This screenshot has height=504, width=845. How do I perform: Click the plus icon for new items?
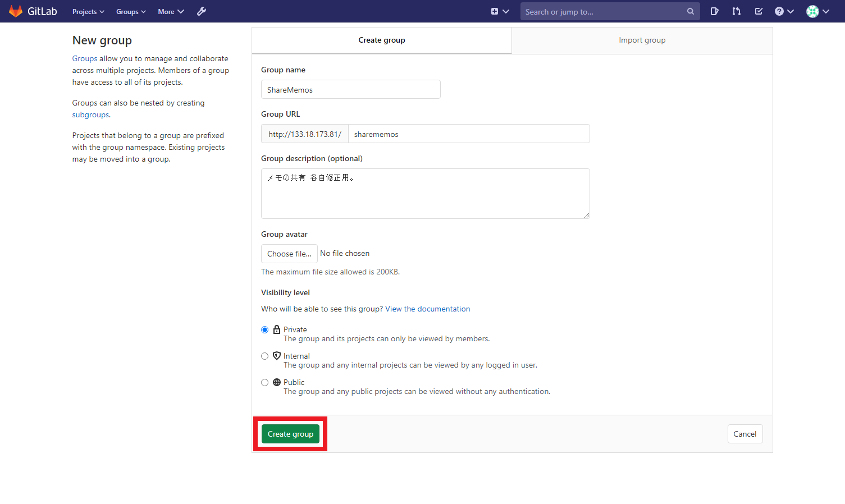tap(495, 11)
